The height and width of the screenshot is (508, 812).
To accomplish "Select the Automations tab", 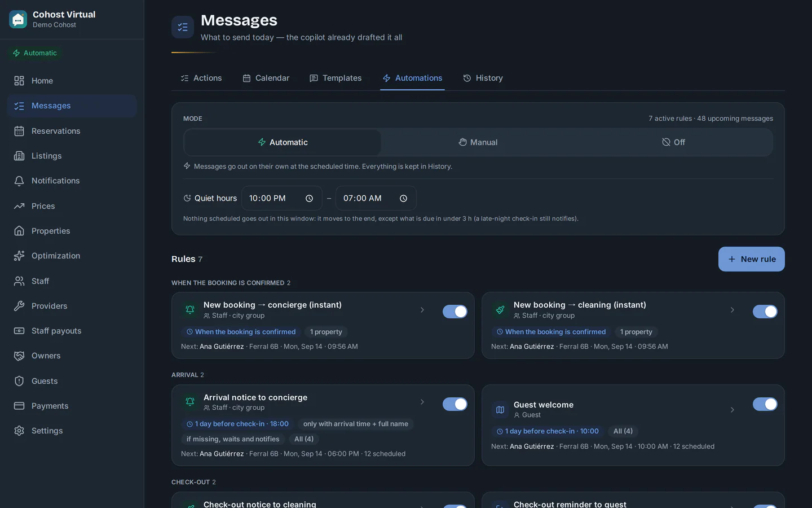I will [412, 78].
